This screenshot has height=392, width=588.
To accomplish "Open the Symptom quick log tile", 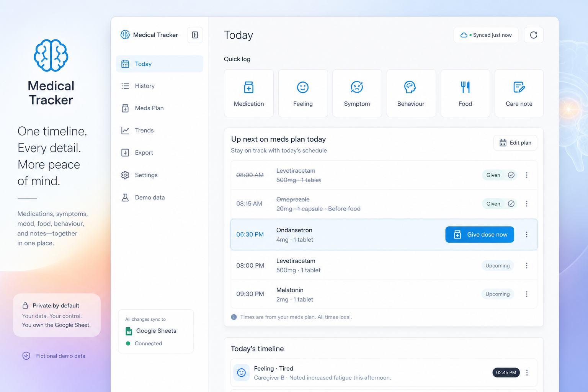I will pos(357,93).
